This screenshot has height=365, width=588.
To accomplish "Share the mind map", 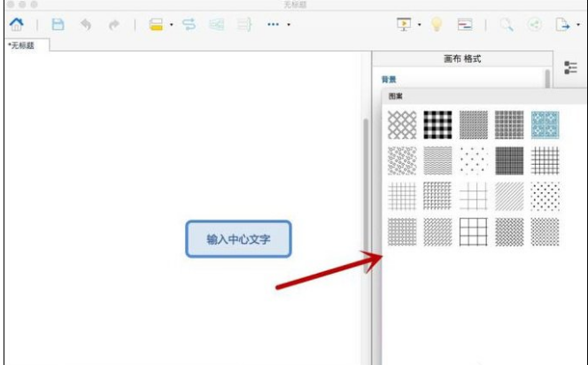I will [534, 25].
